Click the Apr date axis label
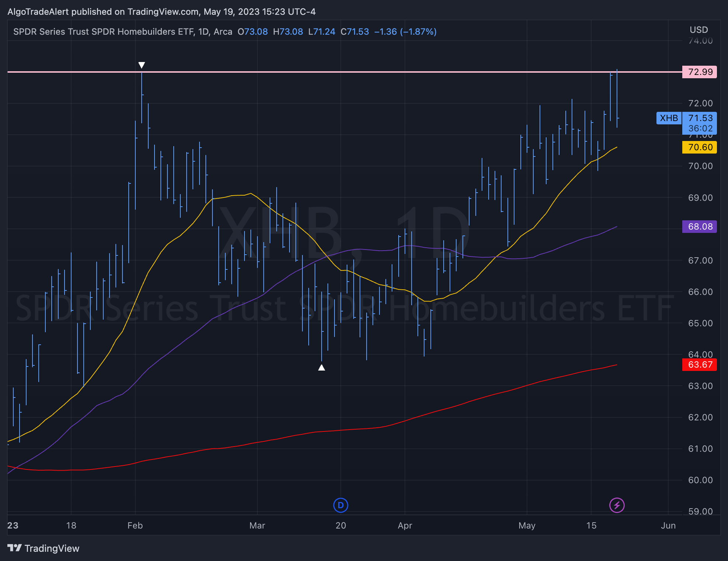 (405, 526)
